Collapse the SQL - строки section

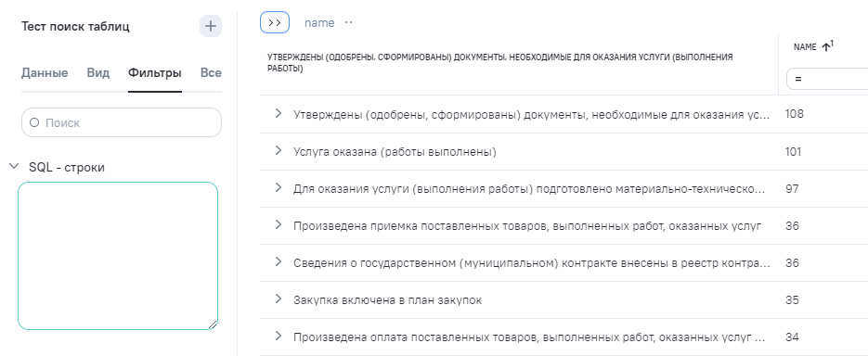pyautogui.click(x=15, y=166)
